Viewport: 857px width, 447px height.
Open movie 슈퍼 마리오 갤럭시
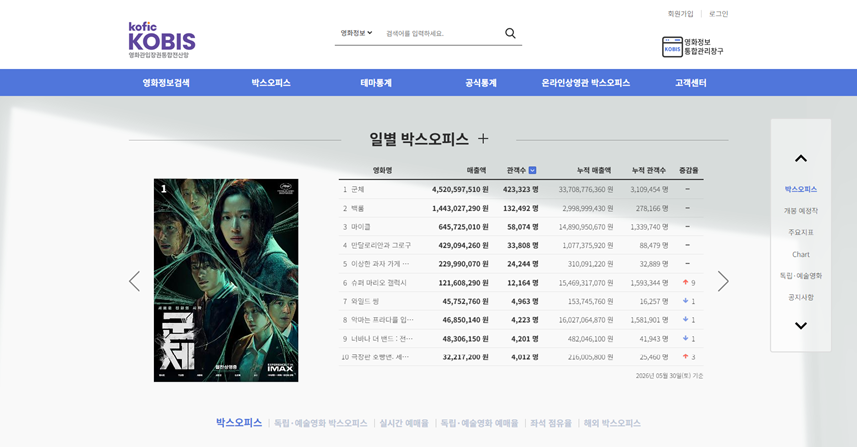[x=379, y=283]
